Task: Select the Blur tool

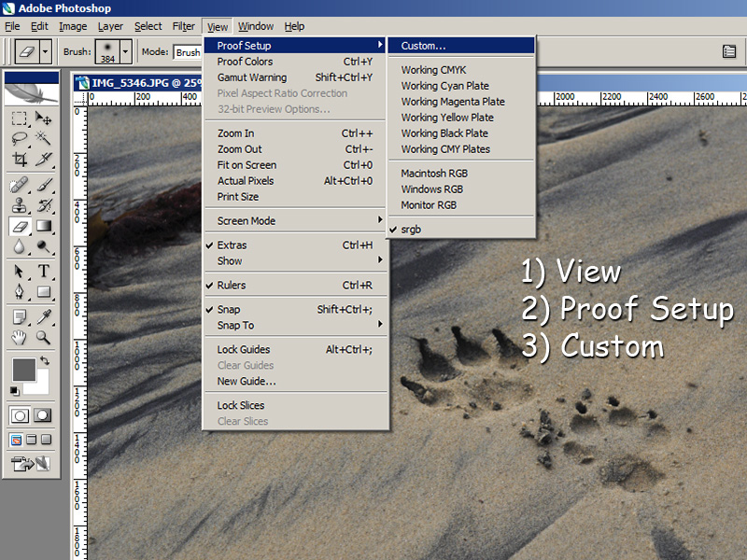Action: [19, 246]
